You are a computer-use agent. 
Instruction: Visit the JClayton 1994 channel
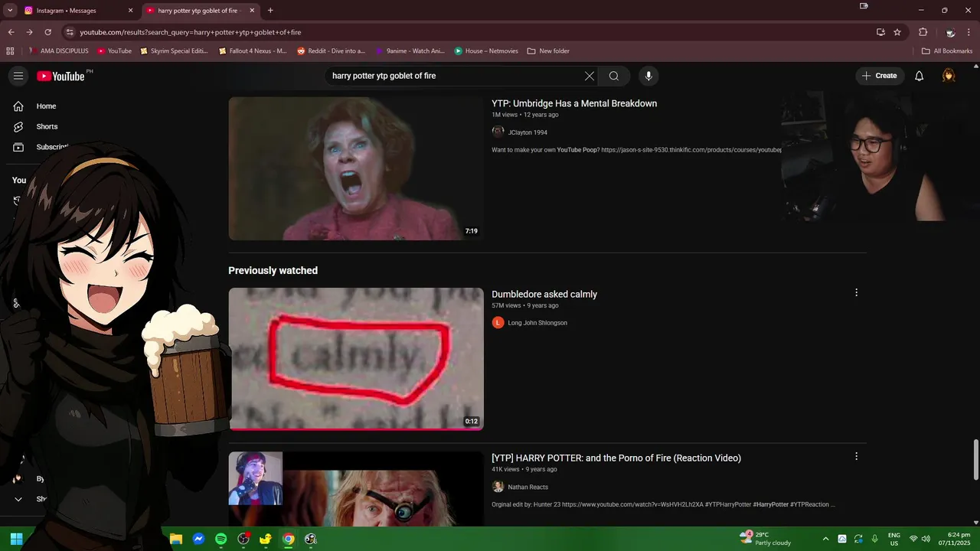[528, 132]
